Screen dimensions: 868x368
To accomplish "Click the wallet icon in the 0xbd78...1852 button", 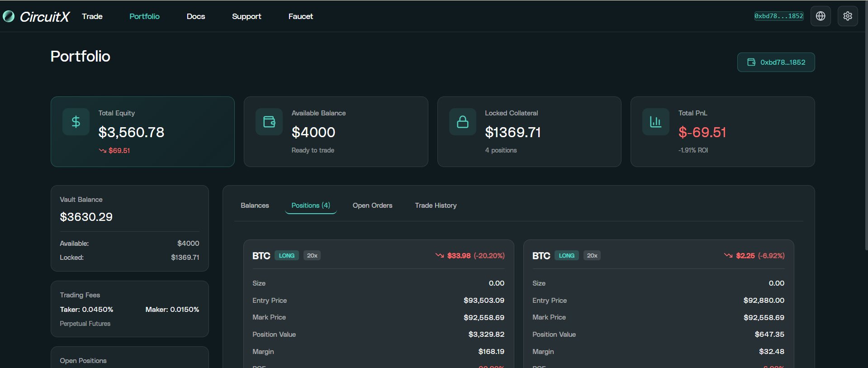I will [751, 62].
